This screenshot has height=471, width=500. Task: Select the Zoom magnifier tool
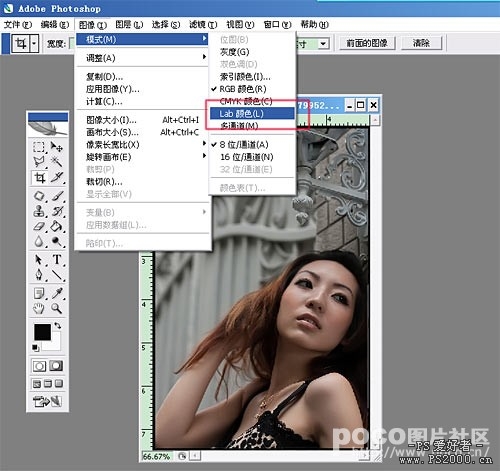click(x=57, y=309)
